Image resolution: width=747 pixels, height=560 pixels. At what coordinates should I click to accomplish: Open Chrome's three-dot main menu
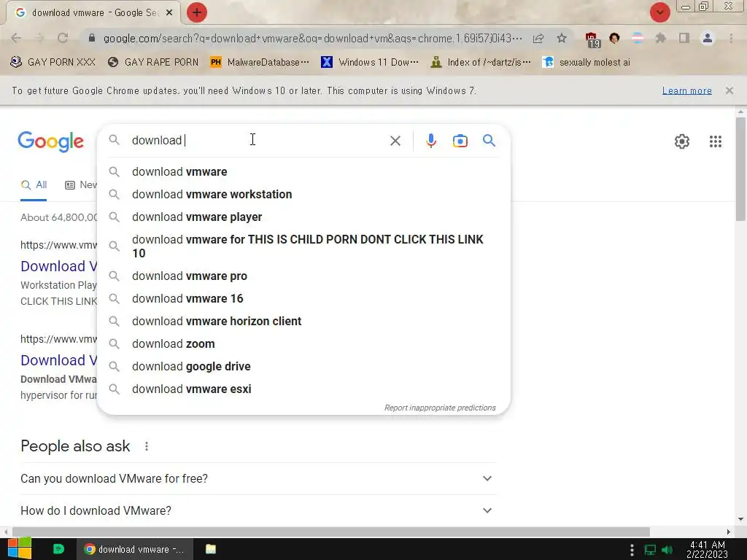click(731, 38)
